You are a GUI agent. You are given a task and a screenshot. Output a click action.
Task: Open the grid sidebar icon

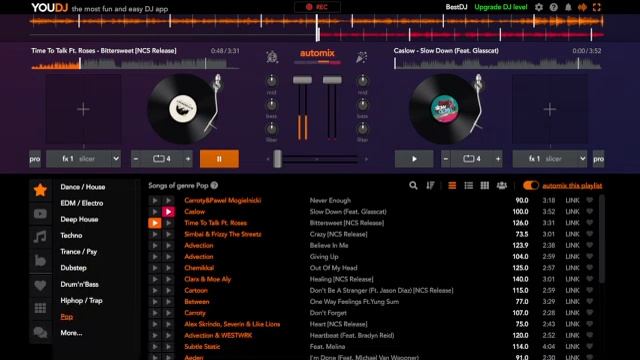(40, 308)
